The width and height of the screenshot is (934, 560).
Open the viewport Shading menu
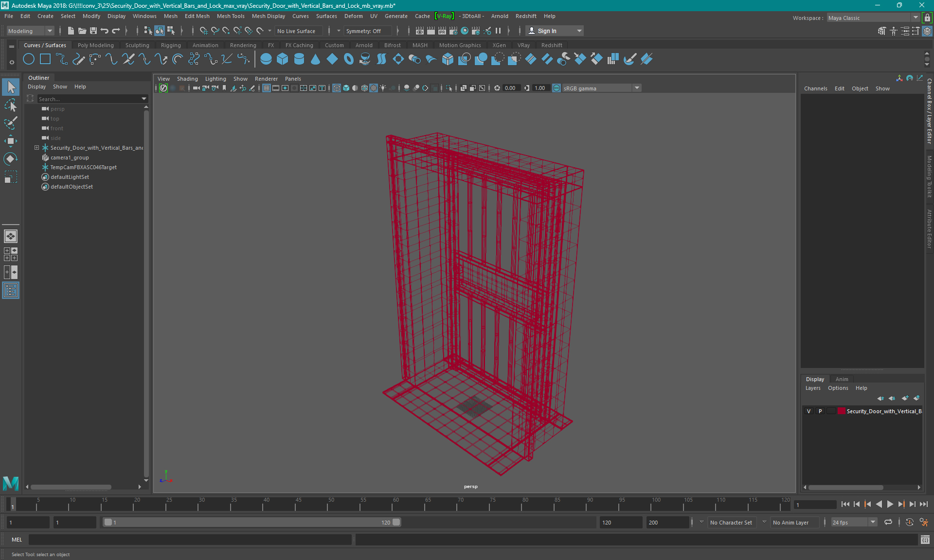(x=187, y=79)
